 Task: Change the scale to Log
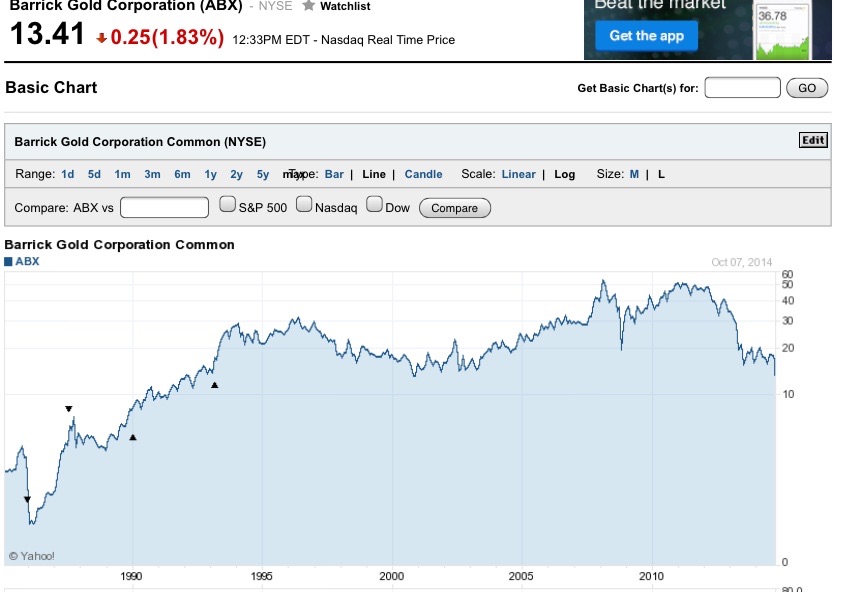564,173
